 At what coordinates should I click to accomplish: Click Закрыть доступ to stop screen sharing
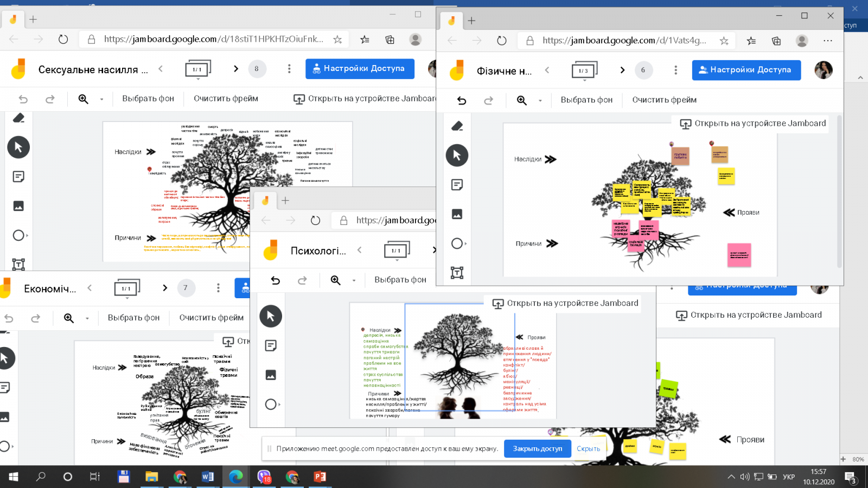click(x=538, y=449)
